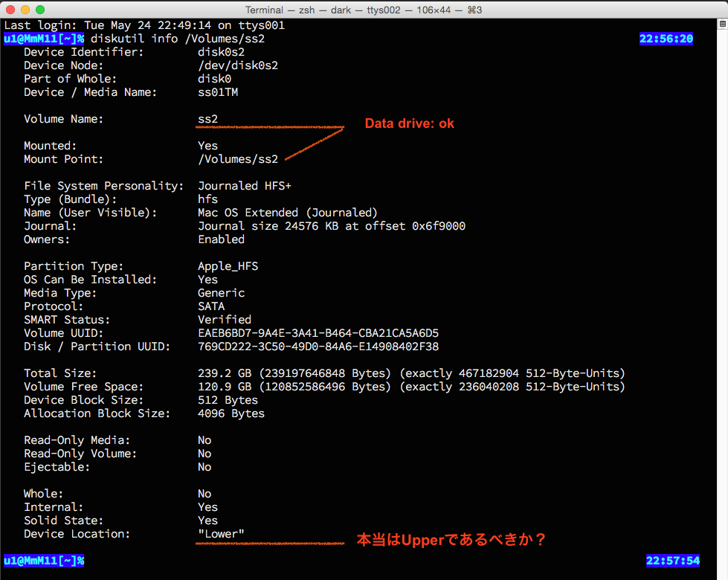The width and height of the screenshot is (728, 580).
Task: Click the 'Read-Only Volume:' label
Action: point(80,454)
